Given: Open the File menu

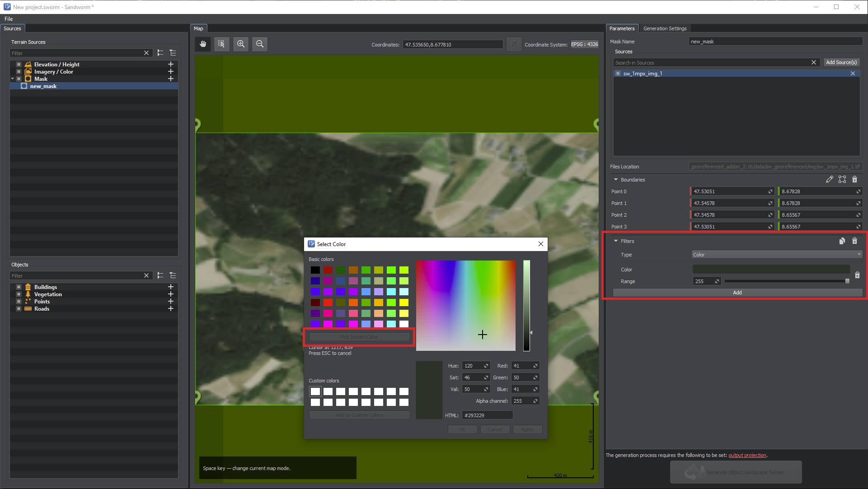Looking at the screenshot, I should tap(9, 19).
